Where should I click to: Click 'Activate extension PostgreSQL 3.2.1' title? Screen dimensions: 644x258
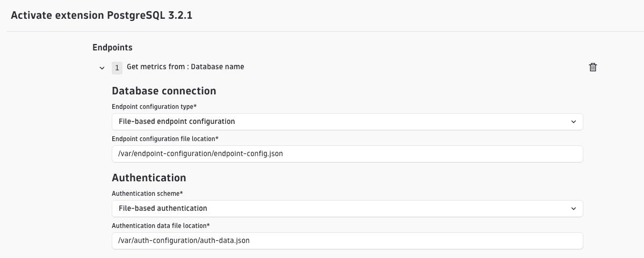(102, 16)
